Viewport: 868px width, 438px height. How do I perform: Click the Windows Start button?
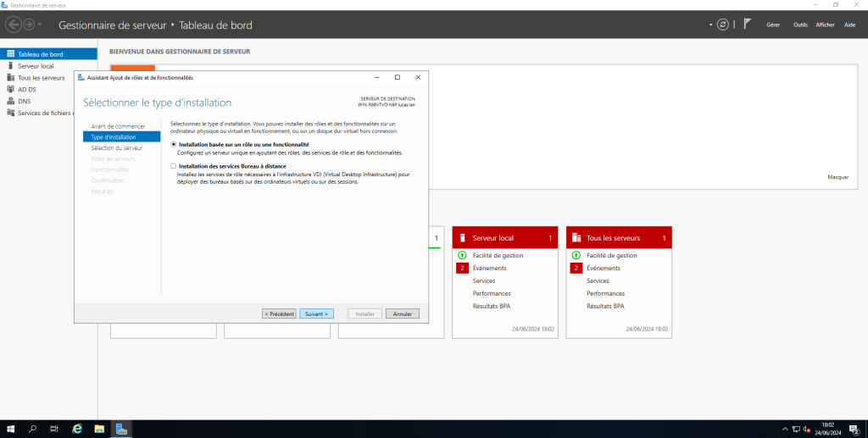pyautogui.click(x=11, y=429)
